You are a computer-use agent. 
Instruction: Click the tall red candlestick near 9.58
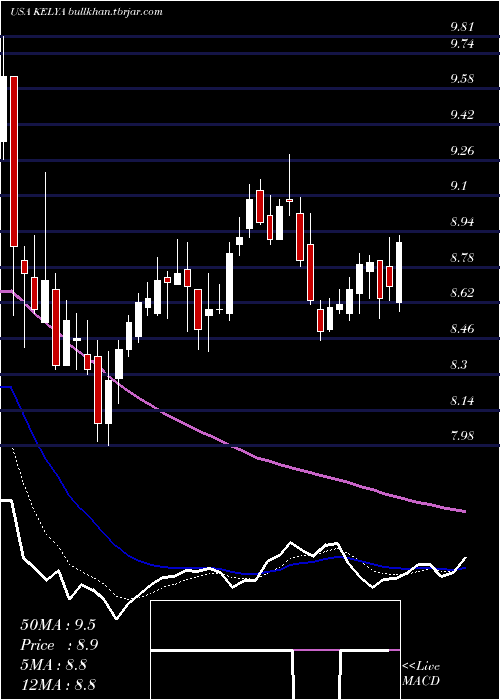(x=14, y=161)
